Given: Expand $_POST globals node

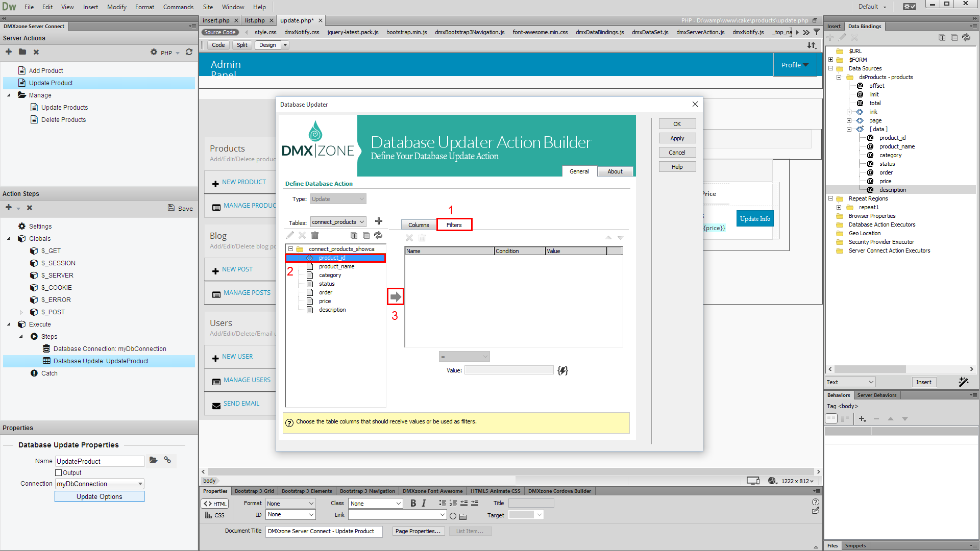Looking at the screenshot, I should click(21, 312).
